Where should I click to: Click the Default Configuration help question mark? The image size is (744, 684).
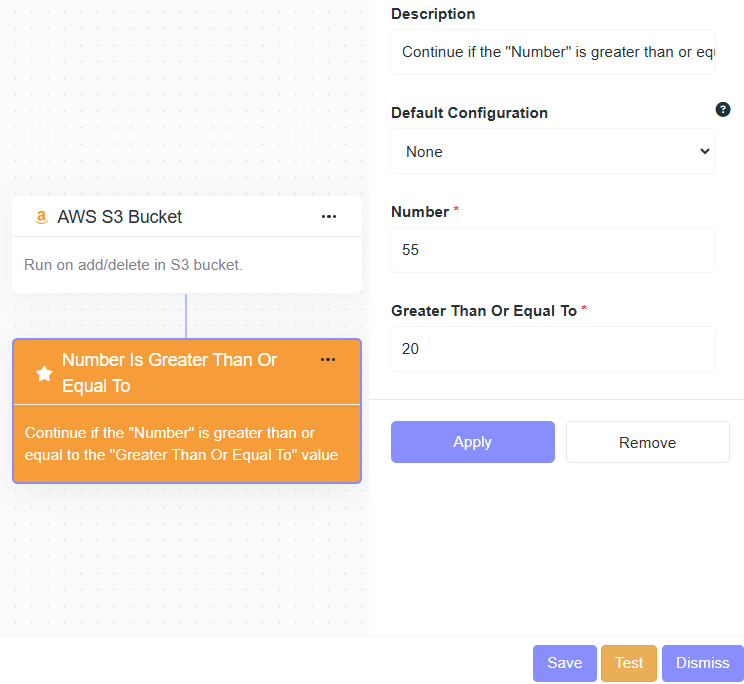723,110
